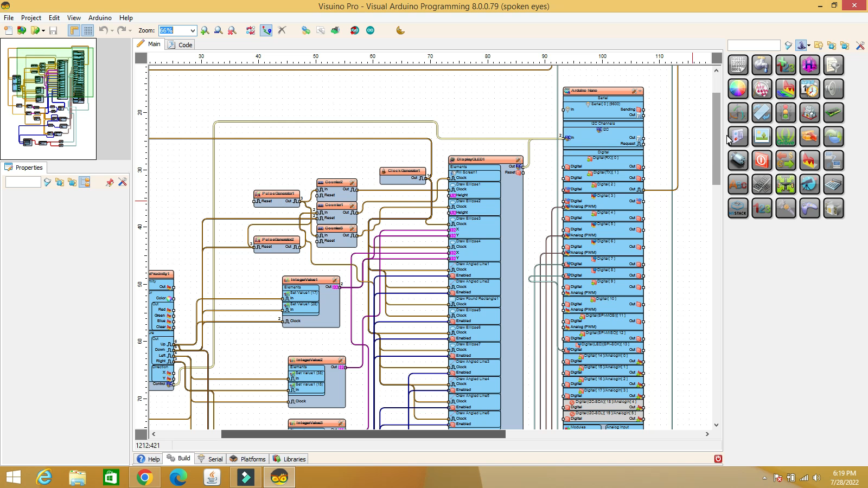The height and width of the screenshot is (488, 868).
Task: Open the Edit menu
Action: click(x=54, y=18)
